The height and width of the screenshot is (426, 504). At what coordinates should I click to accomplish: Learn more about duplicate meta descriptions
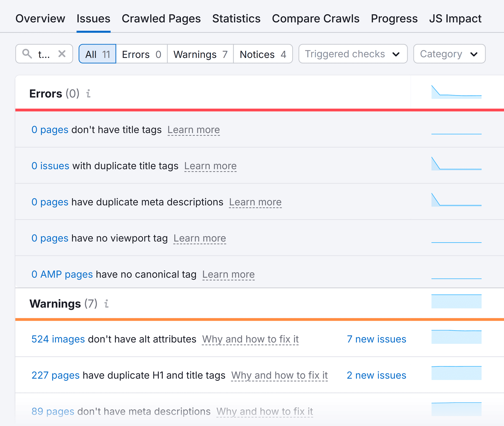pyautogui.click(x=255, y=202)
